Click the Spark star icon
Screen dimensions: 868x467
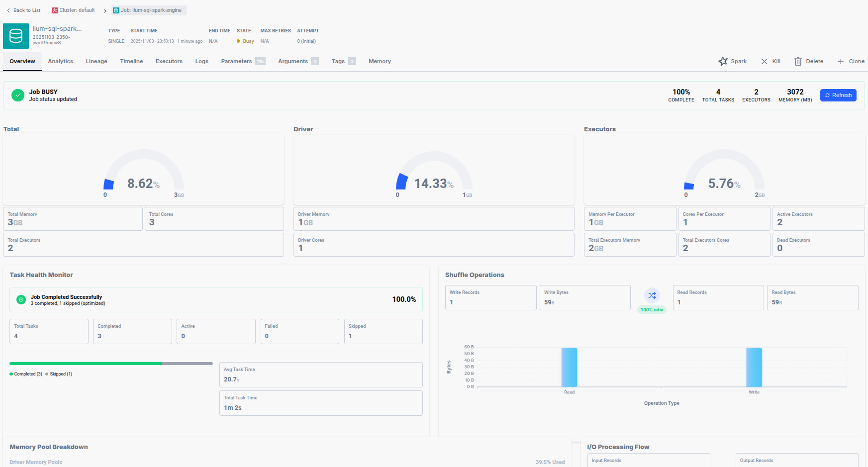click(723, 61)
